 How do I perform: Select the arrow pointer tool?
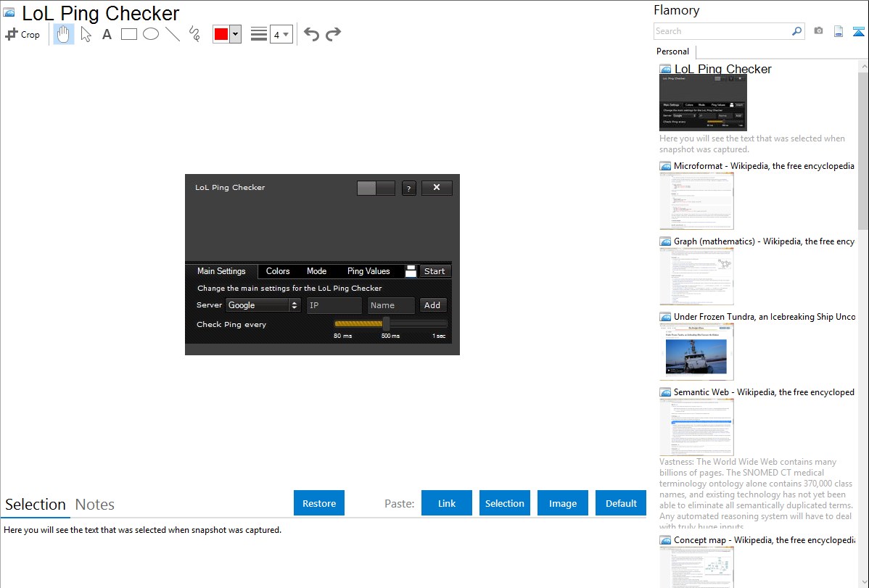[86, 34]
